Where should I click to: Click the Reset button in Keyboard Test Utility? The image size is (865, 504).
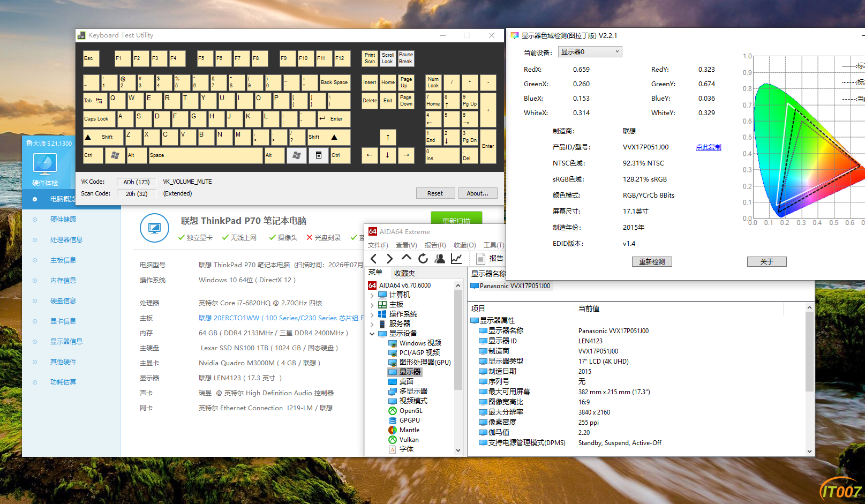(x=435, y=193)
